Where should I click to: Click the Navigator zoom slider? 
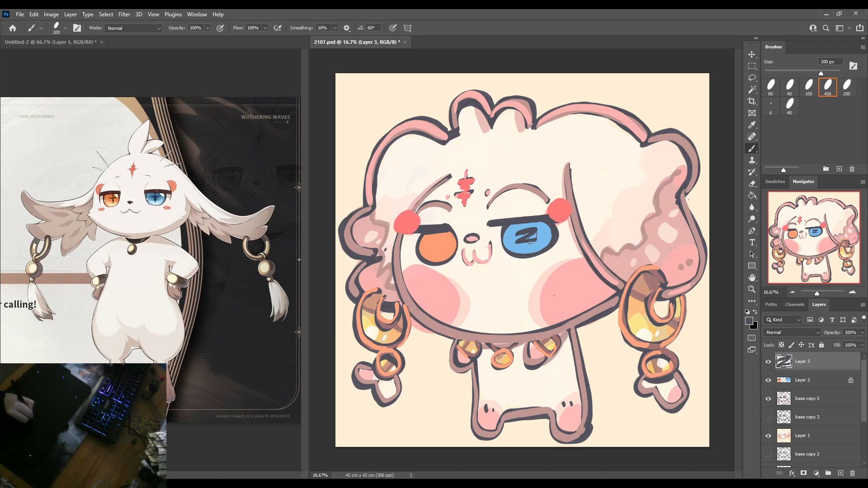(821, 292)
